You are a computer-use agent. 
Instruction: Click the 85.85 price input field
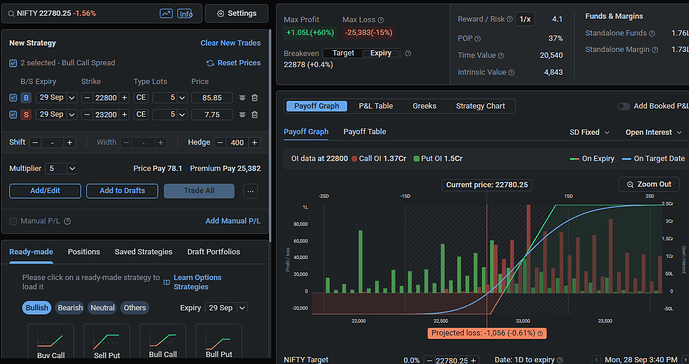(212, 98)
